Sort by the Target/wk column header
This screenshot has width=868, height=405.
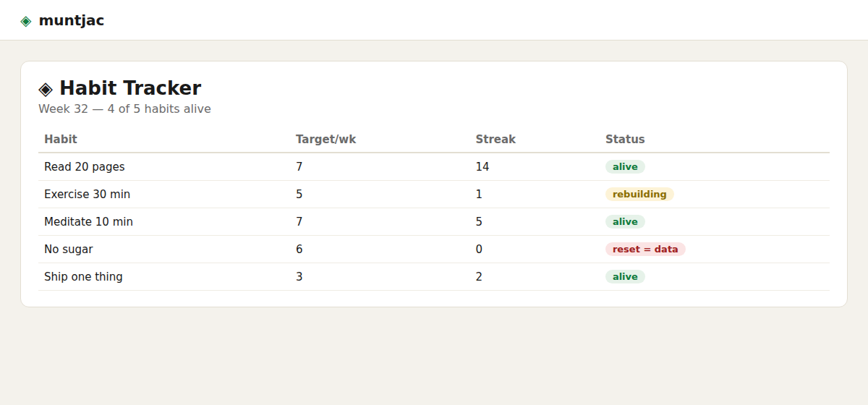(326, 139)
